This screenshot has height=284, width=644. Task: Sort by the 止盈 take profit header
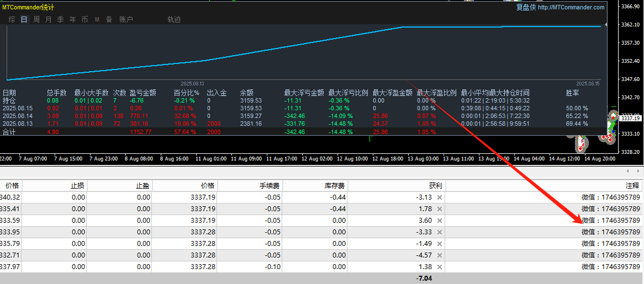click(x=119, y=186)
